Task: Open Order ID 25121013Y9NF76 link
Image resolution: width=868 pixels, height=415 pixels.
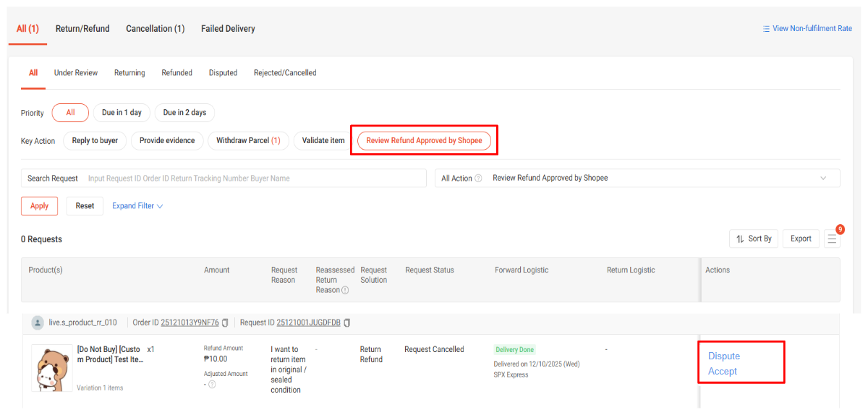Action: coord(190,322)
